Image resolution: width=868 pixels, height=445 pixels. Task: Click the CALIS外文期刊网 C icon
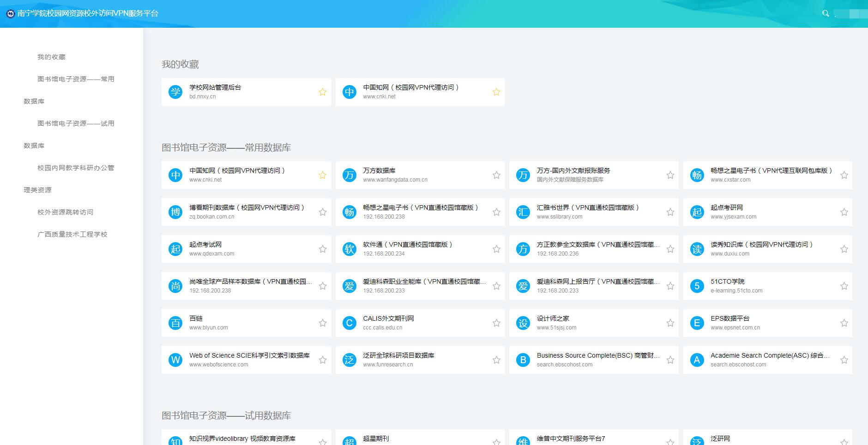point(350,323)
